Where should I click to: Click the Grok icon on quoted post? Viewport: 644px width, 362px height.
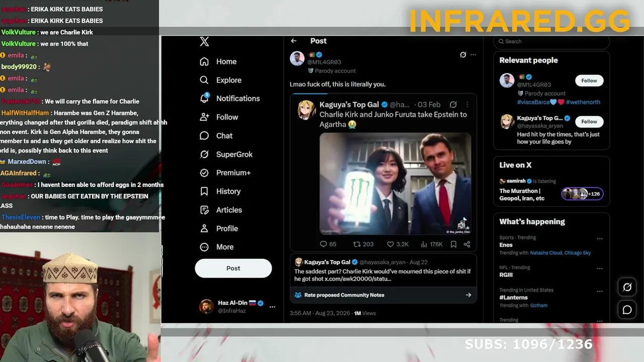click(453, 105)
